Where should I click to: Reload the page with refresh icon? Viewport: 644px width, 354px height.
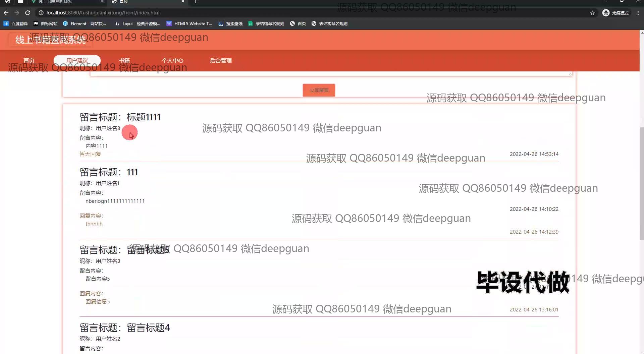point(28,13)
